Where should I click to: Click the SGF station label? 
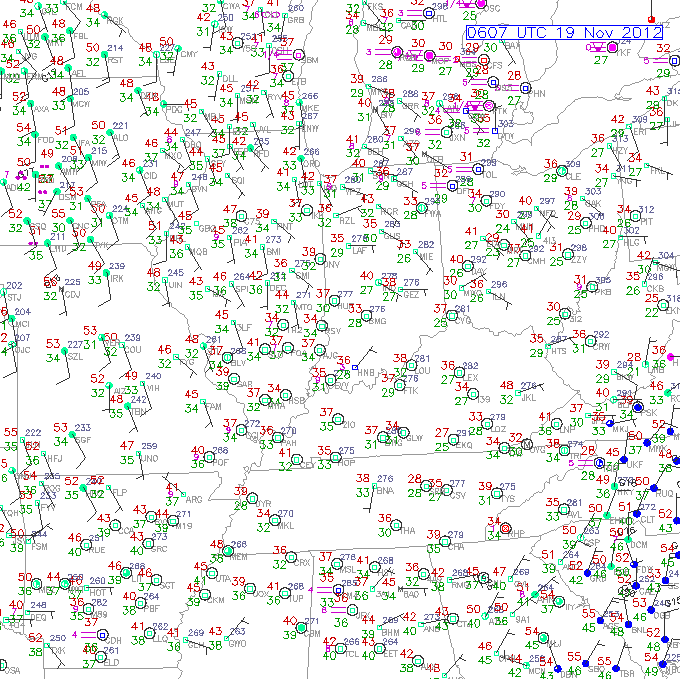[x=83, y=440]
